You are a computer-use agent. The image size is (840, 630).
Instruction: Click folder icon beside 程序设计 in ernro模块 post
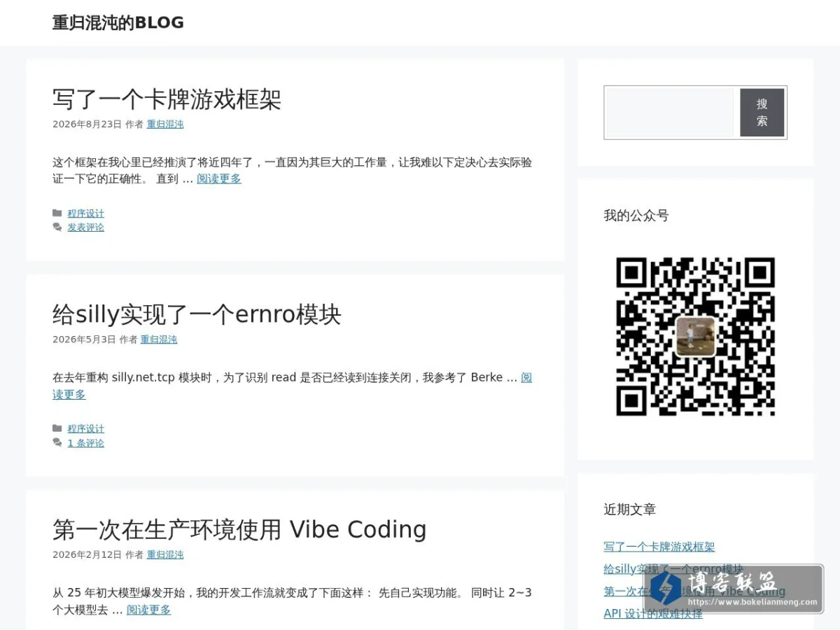[57, 428]
